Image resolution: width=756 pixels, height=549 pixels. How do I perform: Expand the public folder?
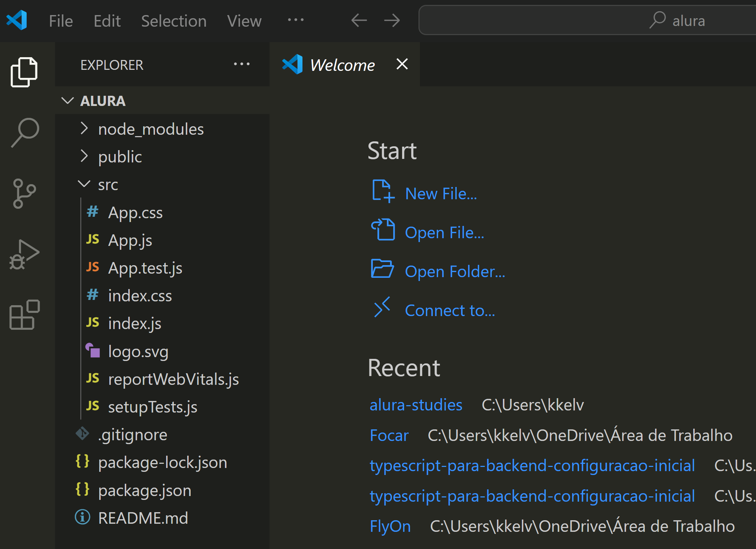84,156
